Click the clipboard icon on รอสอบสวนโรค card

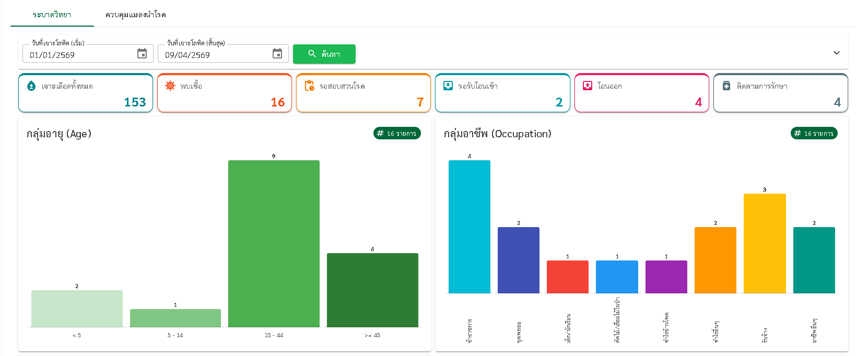[309, 86]
